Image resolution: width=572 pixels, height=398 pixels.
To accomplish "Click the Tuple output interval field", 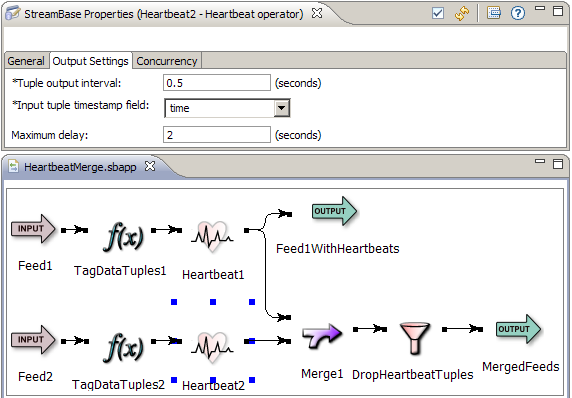I will click(x=217, y=83).
